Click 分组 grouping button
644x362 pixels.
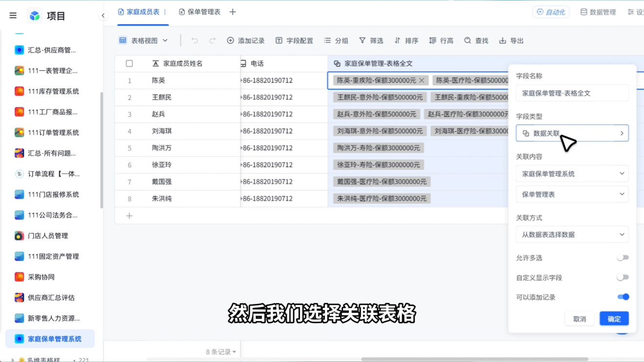click(336, 40)
